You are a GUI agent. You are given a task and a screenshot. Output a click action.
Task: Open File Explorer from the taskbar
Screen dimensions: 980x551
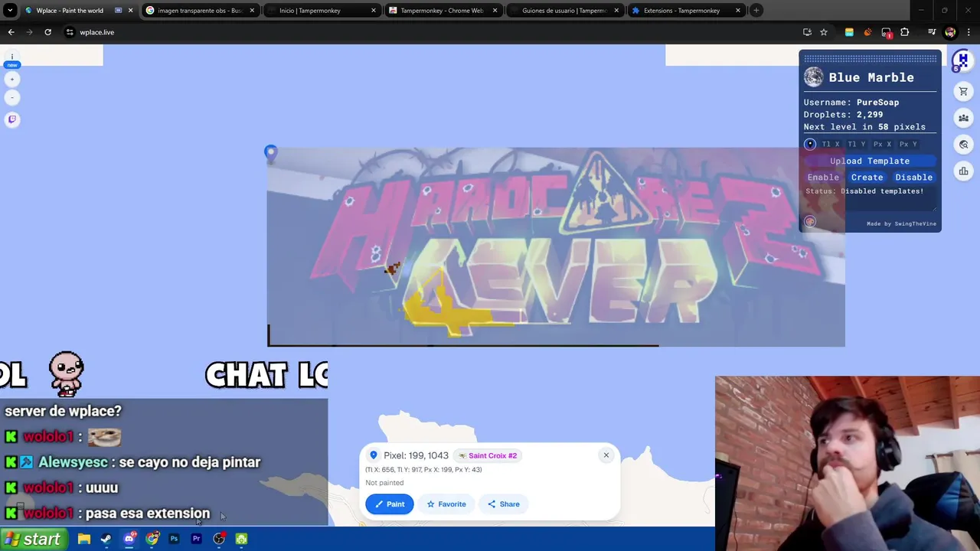pyautogui.click(x=84, y=540)
